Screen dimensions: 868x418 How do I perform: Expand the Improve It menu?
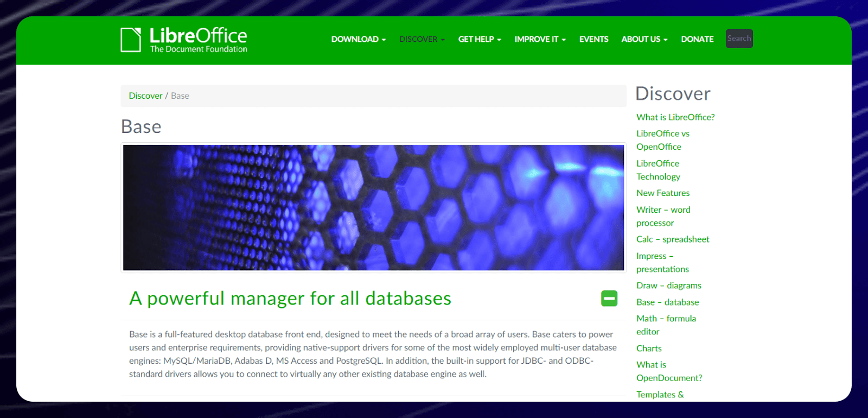click(x=540, y=39)
